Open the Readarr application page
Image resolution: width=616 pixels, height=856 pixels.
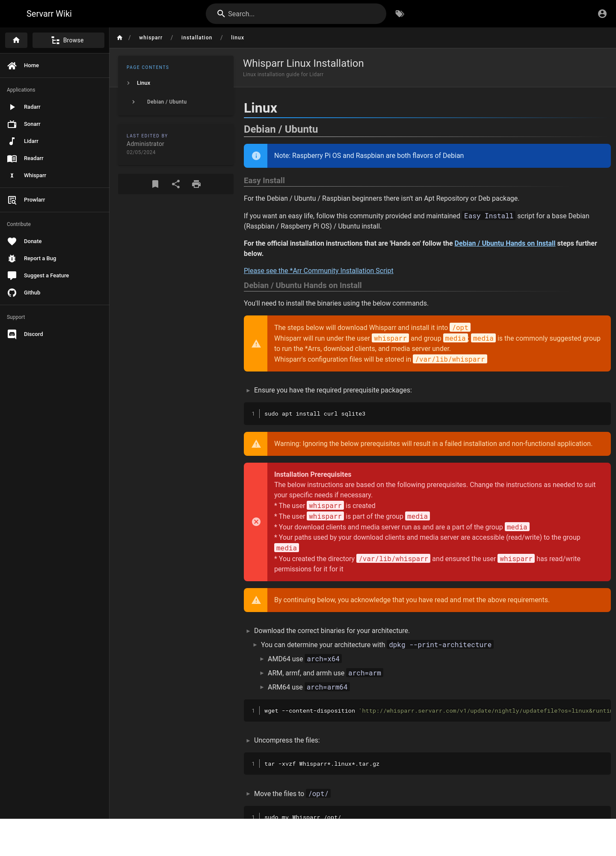coord(54,158)
